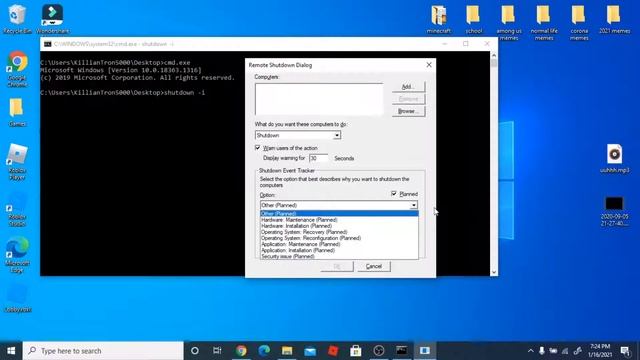Click Cancel in Remote Shutdown Dialog
This screenshot has height=360, width=640.
point(373,267)
